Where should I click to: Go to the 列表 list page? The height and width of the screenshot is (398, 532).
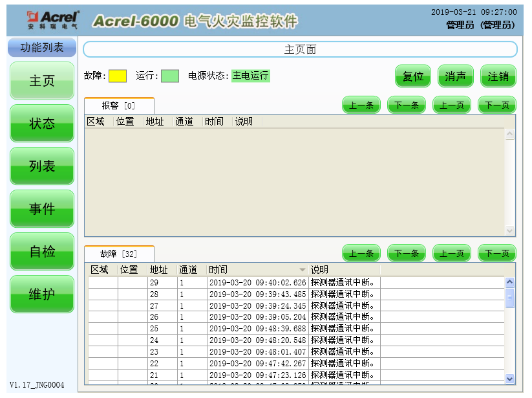42,166
